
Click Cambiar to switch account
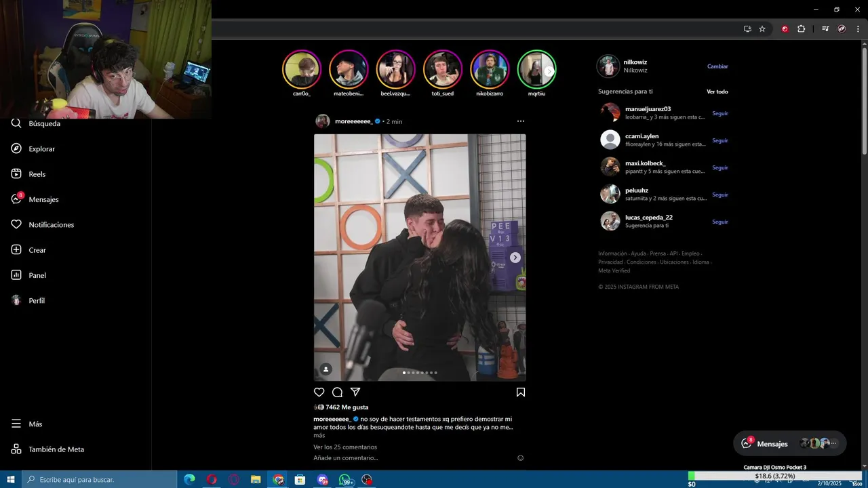pyautogui.click(x=717, y=66)
